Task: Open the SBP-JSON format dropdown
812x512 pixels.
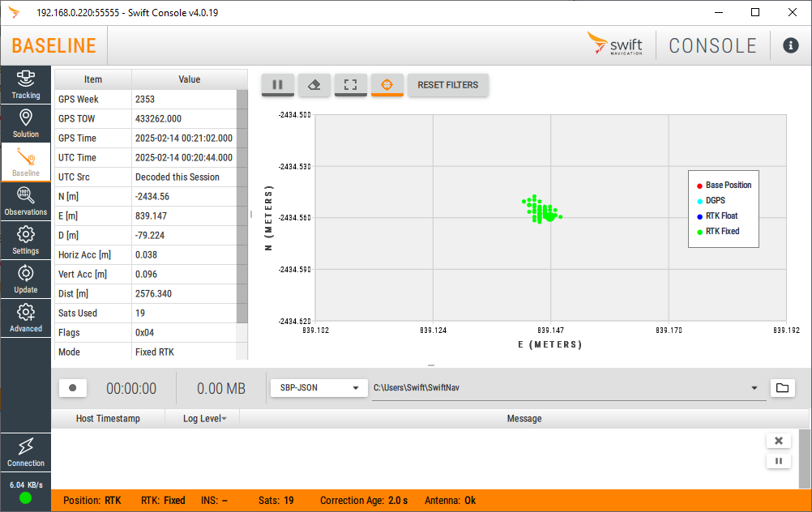Action: 319,388
